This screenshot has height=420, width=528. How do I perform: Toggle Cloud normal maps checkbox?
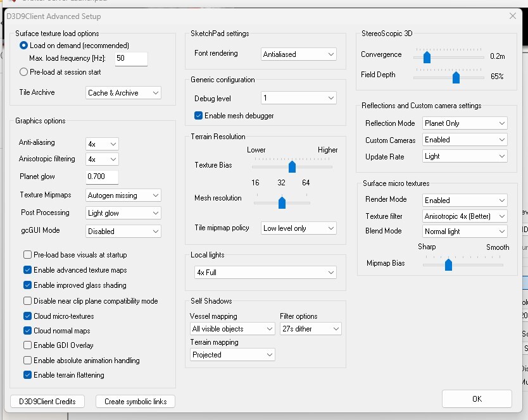28,331
